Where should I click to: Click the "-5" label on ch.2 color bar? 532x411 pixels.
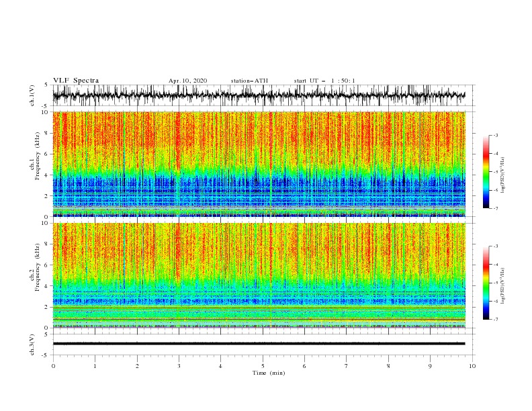(x=495, y=283)
